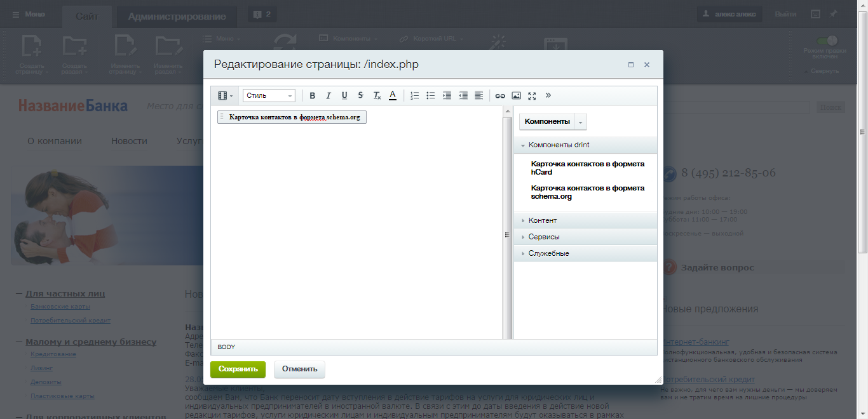Open the О компании site menu item

(x=55, y=141)
